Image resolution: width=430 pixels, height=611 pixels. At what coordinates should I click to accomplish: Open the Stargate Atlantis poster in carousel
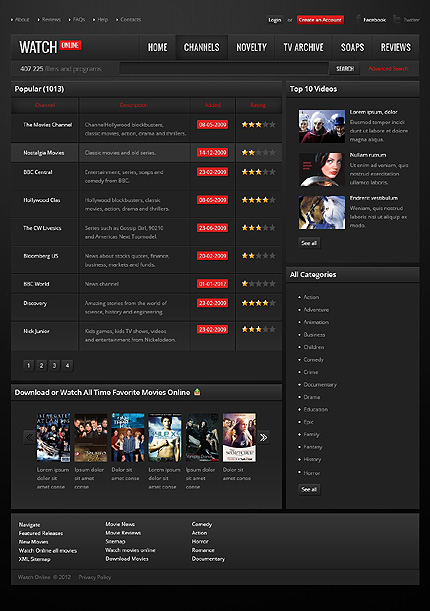click(53, 438)
